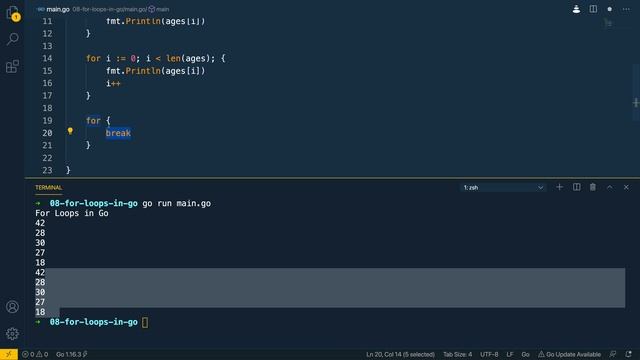The width and height of the screenshot is (640, 360).
Task: Switch to the TERMINAL panel tab
Action: click(x=49, y=187)
